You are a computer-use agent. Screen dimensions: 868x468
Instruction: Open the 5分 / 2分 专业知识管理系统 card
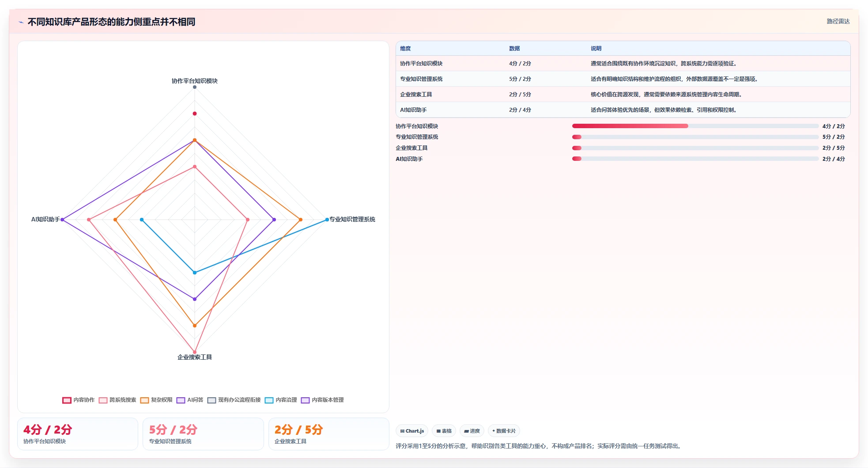click(203, 434)
